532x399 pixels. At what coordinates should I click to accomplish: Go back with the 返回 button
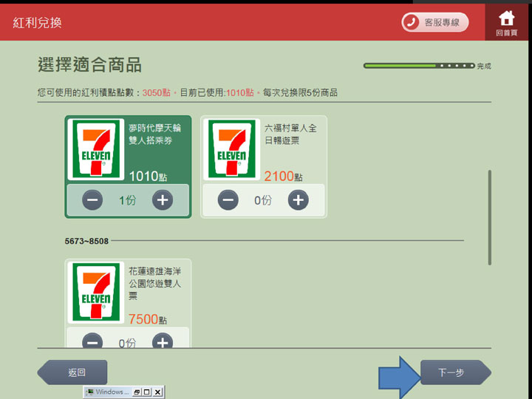pyautogui.click(x=72, y=372)
